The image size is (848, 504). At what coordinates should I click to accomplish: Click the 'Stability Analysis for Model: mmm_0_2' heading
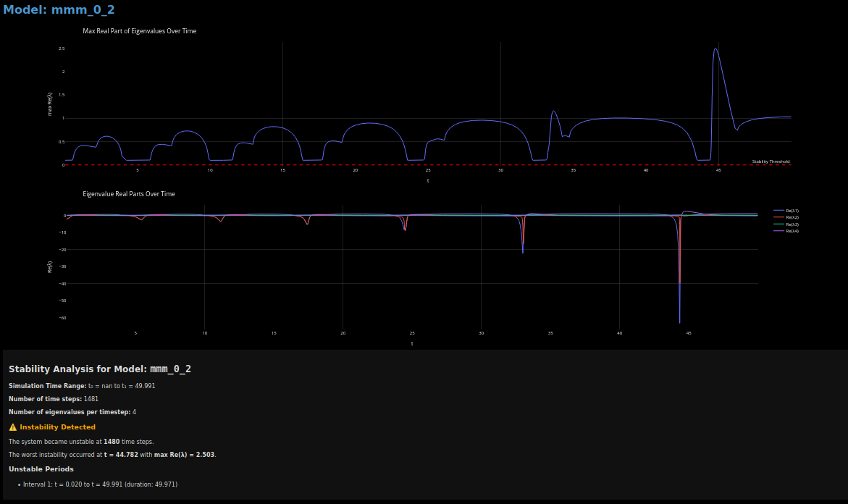pos(100,369)
